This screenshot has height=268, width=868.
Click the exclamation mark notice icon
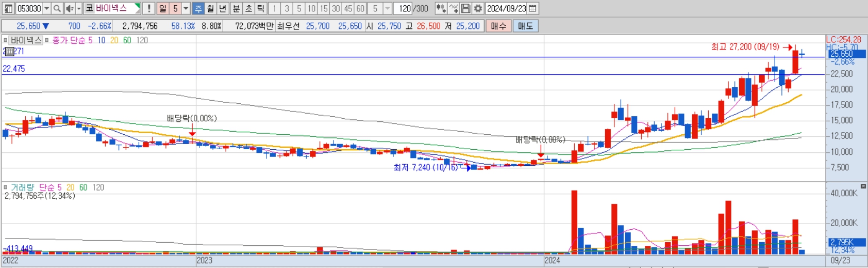pyautogui.click(x=148, y=8)
